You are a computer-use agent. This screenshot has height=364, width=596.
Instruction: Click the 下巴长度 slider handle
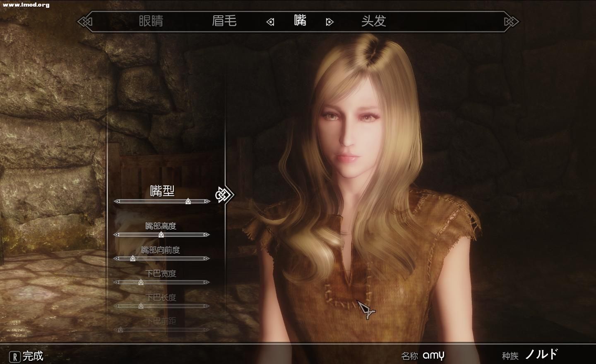tap(141, 306)
